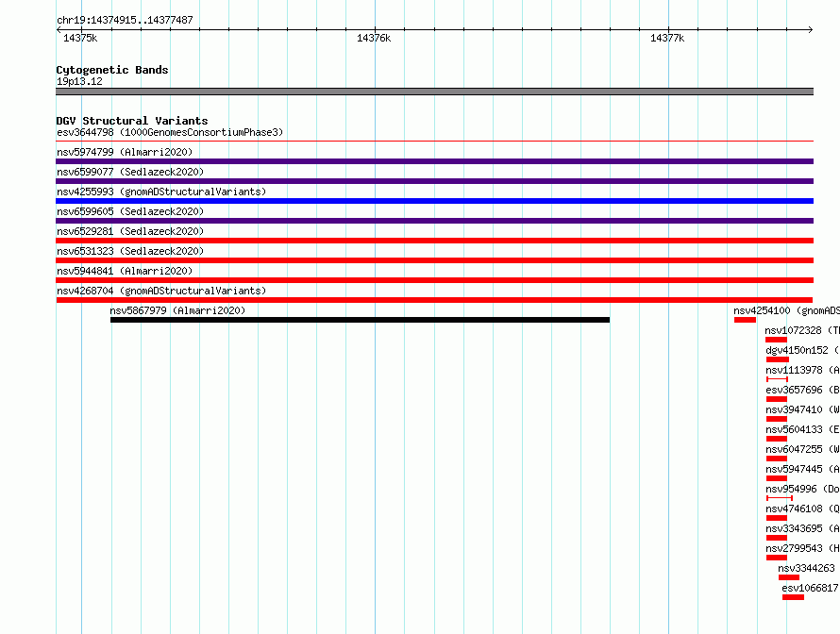Click the nsv4254100 variant label
The image size is (840, 634).
click(x=786, y=310)
